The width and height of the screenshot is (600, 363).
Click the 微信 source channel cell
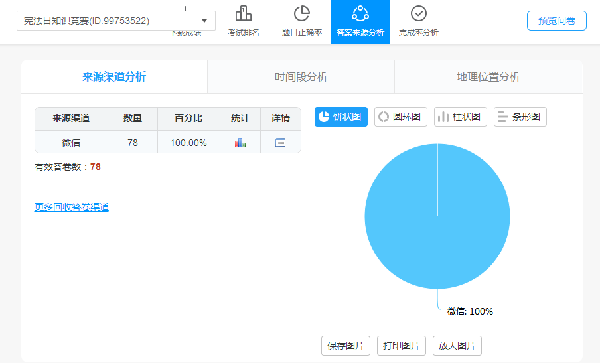click(x=71, y=143)
